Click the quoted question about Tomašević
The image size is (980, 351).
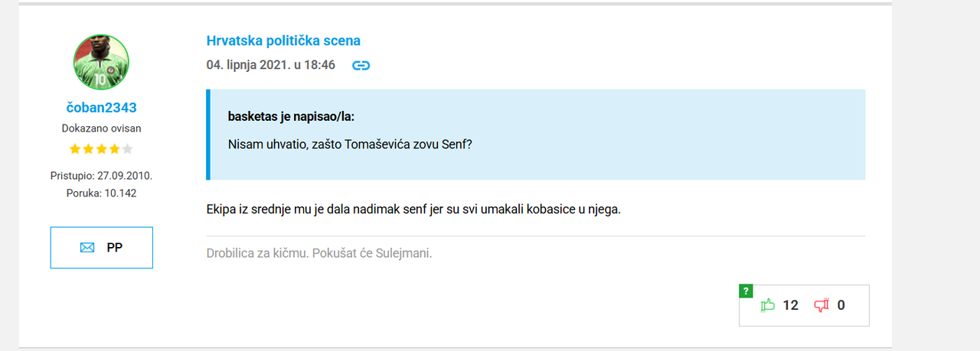pyautogui.click(x=350, y=144)
